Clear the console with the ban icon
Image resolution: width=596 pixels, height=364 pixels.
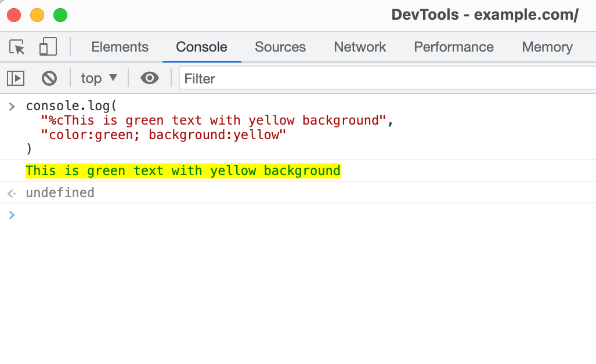coord(49,79)
